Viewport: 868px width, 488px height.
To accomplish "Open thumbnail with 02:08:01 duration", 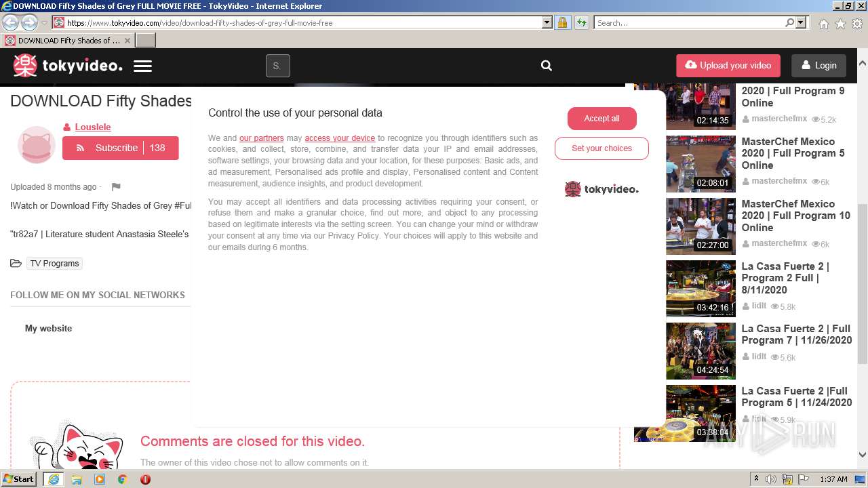I will (x=701, y=164).
